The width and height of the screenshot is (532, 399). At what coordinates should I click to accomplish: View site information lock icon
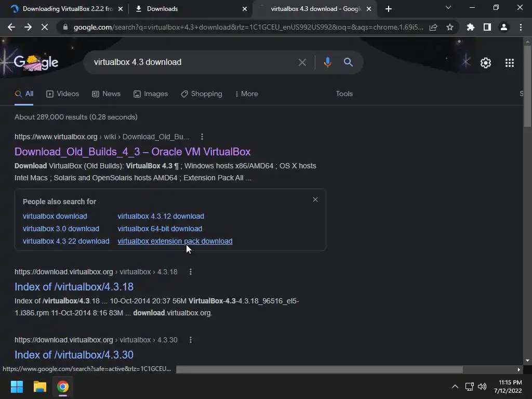click(x=65, y=27)
